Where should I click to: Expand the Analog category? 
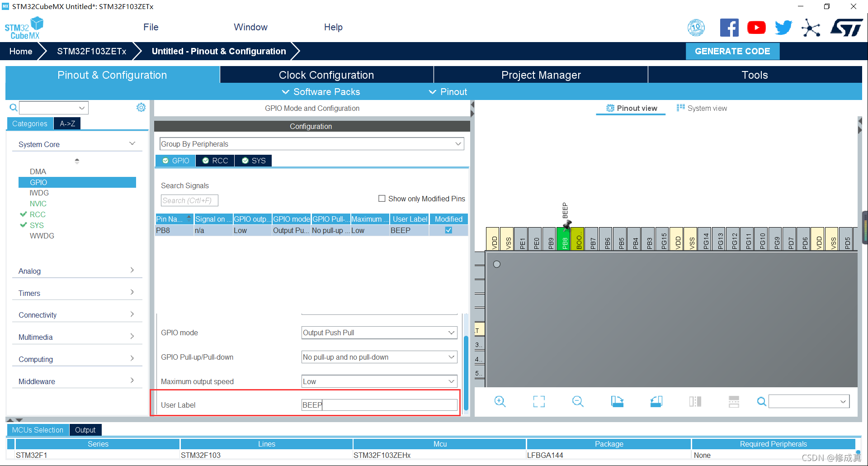pyautogui.click(x=77, y=271)
